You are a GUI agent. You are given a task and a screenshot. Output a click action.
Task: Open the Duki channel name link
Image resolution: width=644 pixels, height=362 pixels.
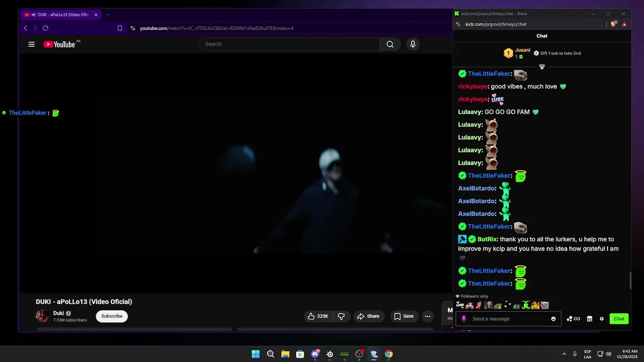point(59,313)
